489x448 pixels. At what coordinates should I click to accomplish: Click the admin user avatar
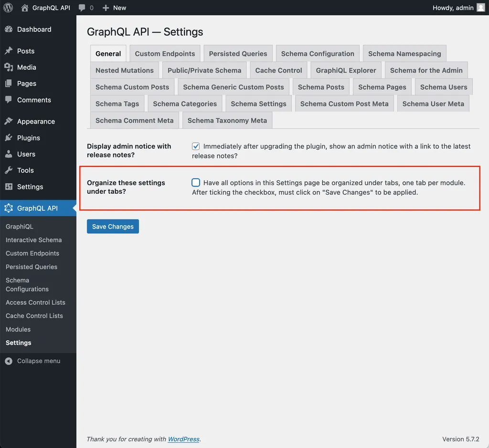[481, 8]
